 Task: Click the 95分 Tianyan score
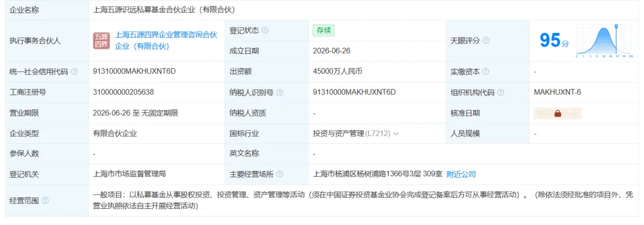554,41
